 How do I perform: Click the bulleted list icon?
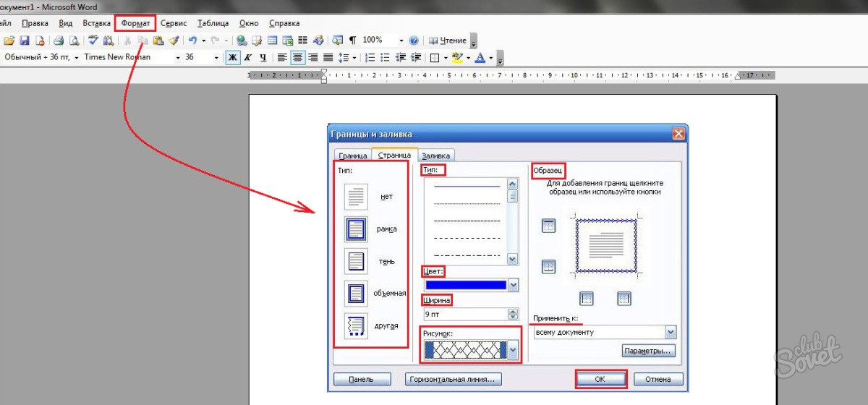pos(385,57)
